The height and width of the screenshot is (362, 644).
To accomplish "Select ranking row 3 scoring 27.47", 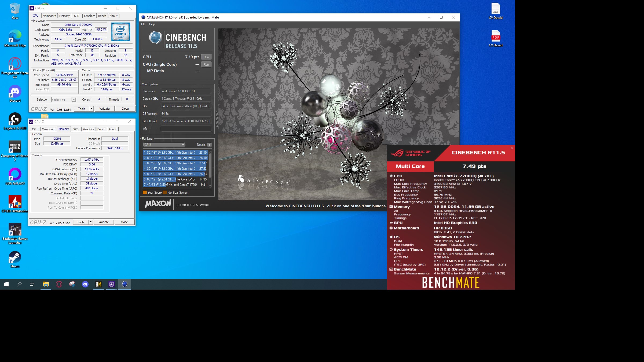I will (175, 163).
